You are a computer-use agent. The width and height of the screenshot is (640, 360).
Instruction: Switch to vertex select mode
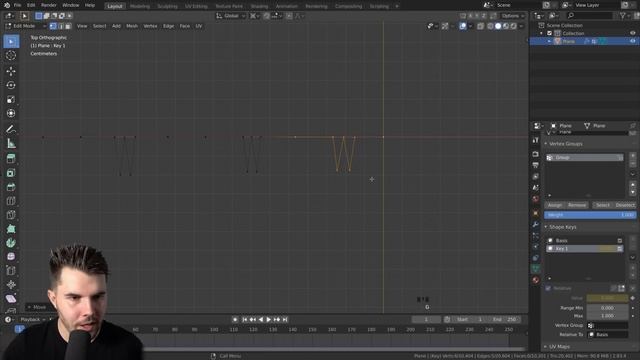pos(53,26)
